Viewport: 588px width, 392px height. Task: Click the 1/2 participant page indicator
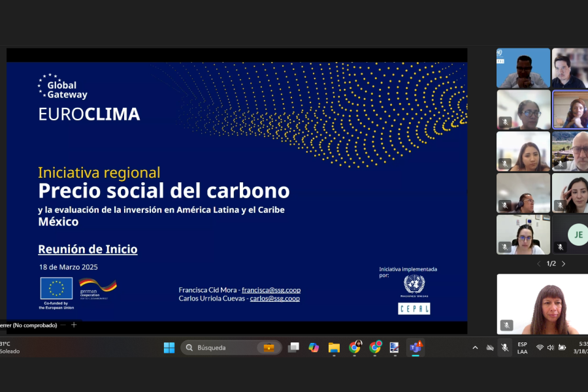(551, 264)
